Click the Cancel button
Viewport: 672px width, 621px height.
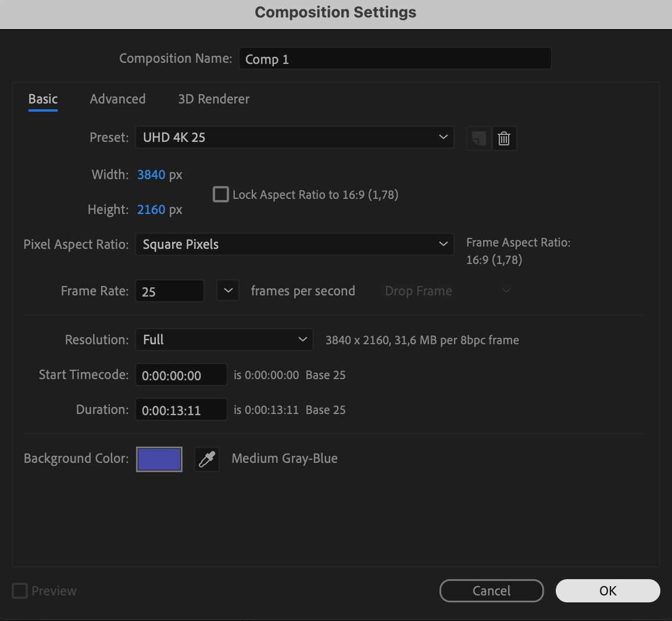(491, 591)
